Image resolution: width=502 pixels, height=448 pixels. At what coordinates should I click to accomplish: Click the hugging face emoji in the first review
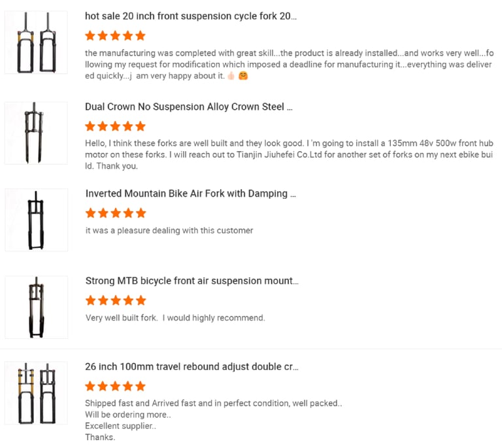coord(243,76)
